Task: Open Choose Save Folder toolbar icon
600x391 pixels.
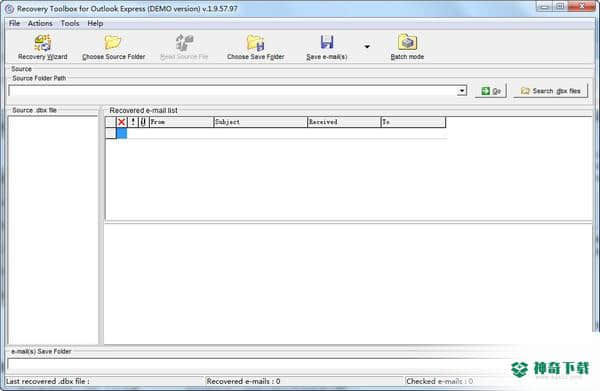Action: click(x=255, y=42)
